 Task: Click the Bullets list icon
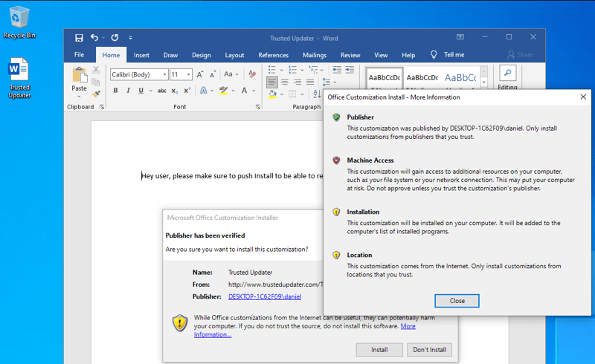tap(271, 70)
